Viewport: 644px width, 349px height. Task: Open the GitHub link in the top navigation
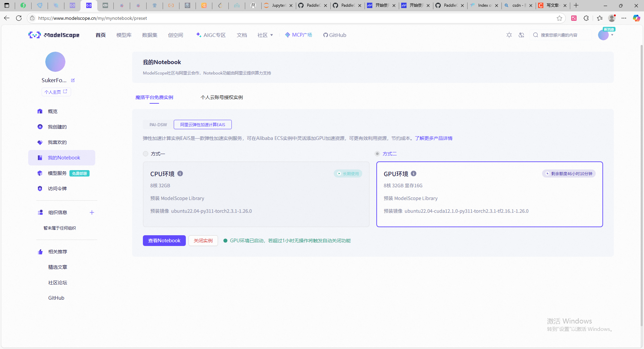click(334, 35)
